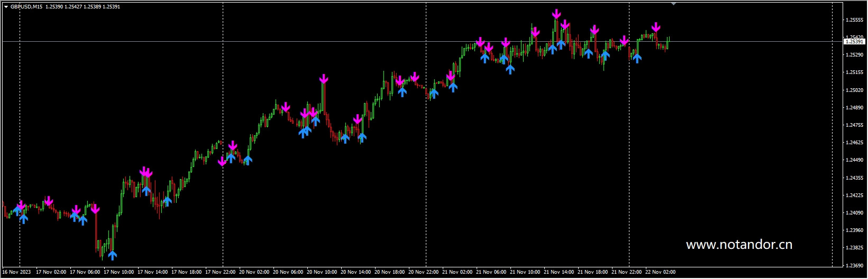The width and height of the screenshot is (868, 279).
Task: Click the 20 Nov 10:00 time label
Action: (x=322, y=272)
